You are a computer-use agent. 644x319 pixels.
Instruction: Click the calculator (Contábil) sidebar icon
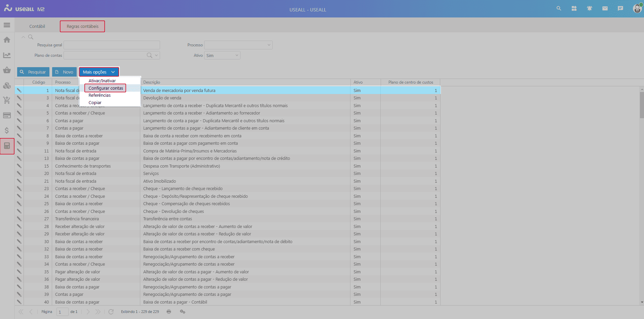(7, 146)
